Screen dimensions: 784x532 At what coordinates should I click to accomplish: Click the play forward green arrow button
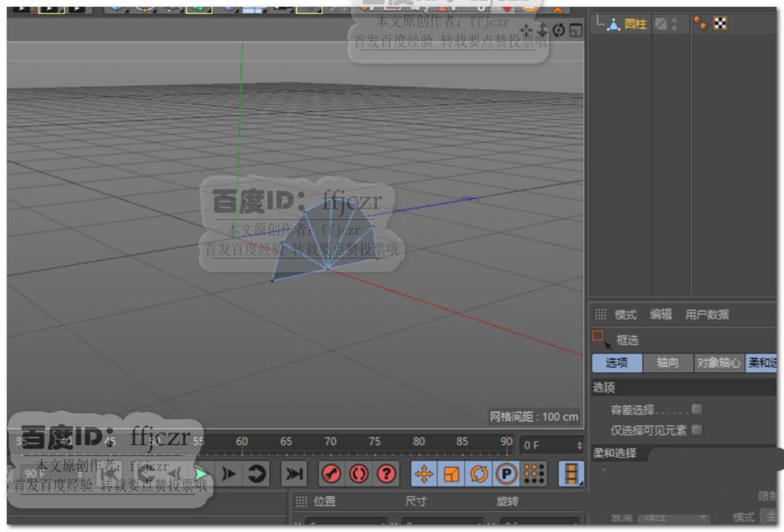pos(201,473)
